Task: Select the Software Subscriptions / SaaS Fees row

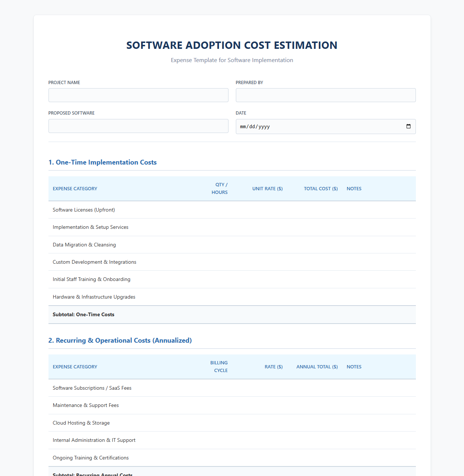Action: click(232, 388)
